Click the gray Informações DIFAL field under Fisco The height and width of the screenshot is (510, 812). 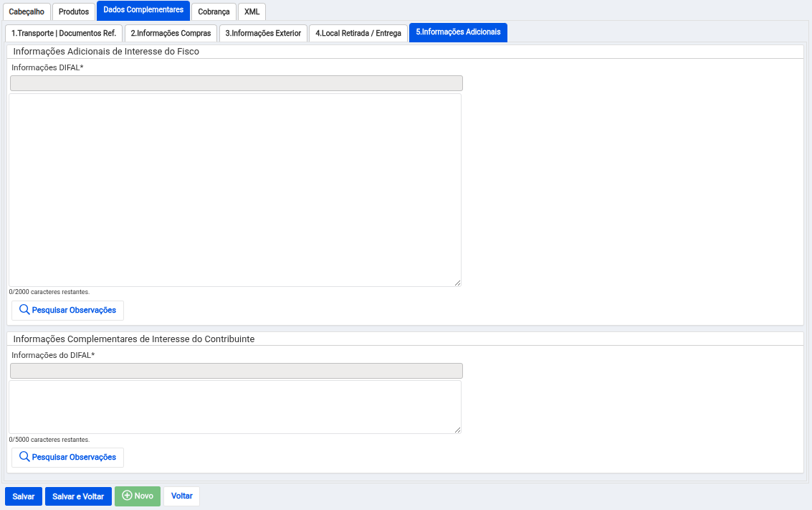[x=237, y=83]
